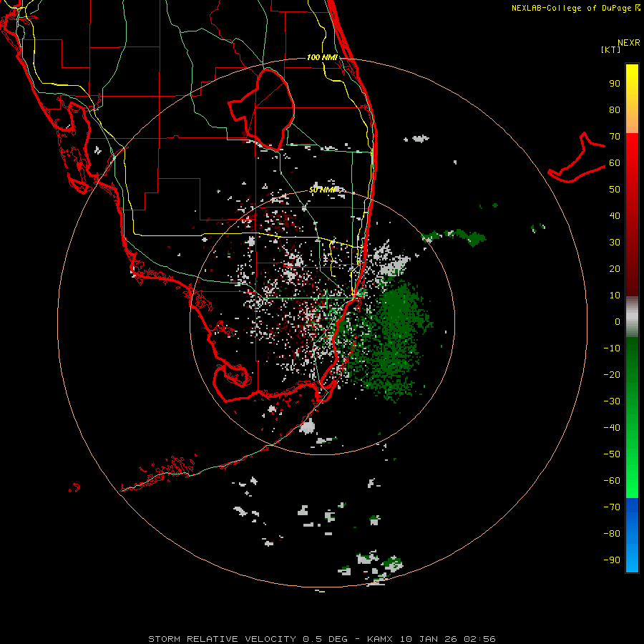Click the 0 value on the velocity scale
The width and height of the screenshot is (644, 644).
click(618, 322)
